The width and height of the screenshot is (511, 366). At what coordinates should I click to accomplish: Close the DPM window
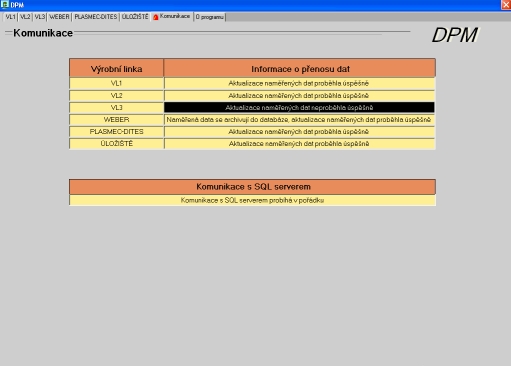coord(506,4)
